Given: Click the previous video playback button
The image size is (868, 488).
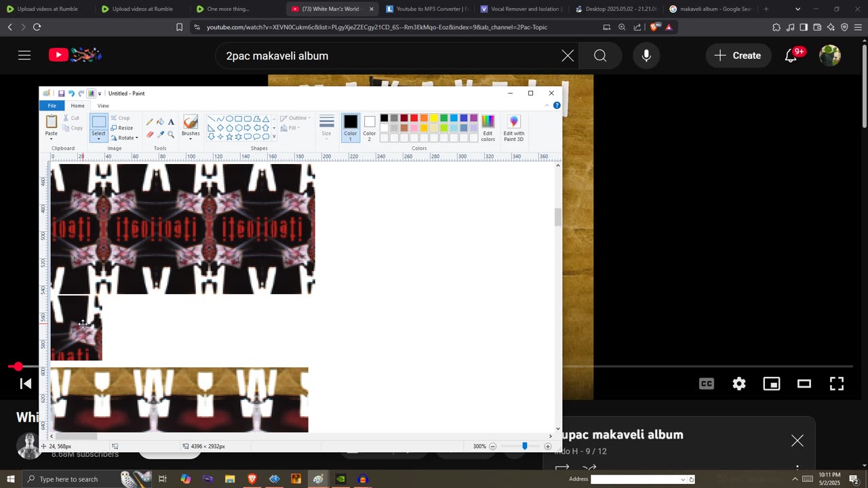Looking at the screenshot, I should click(25, 384).
